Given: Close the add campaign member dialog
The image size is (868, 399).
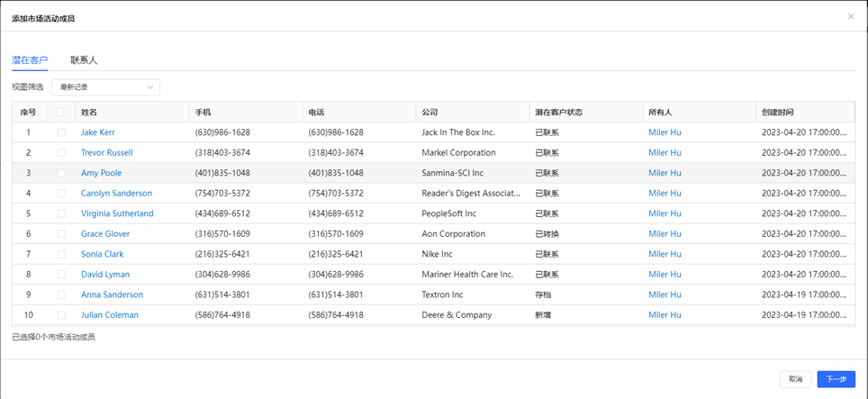Looking at the screenshot, I should point(851,16).
